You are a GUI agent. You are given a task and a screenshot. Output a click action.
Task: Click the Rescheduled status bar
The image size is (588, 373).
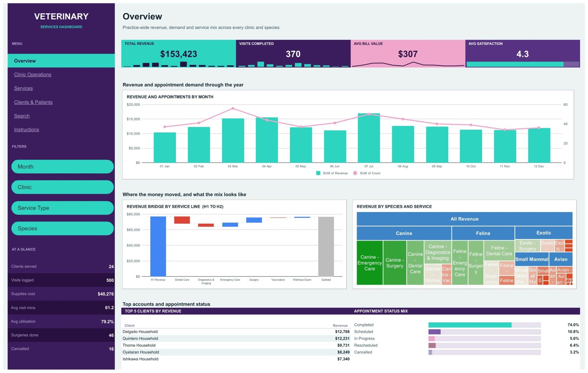(x=484, y=345)
